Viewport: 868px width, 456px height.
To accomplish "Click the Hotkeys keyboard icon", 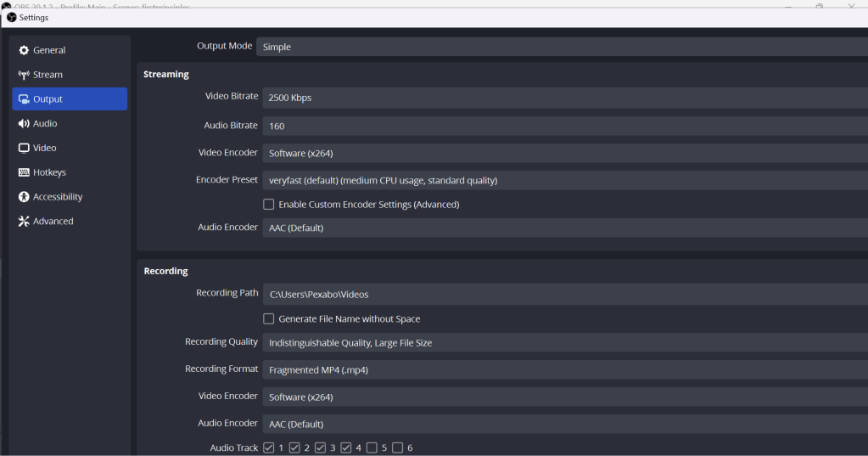I will (24, 172).
